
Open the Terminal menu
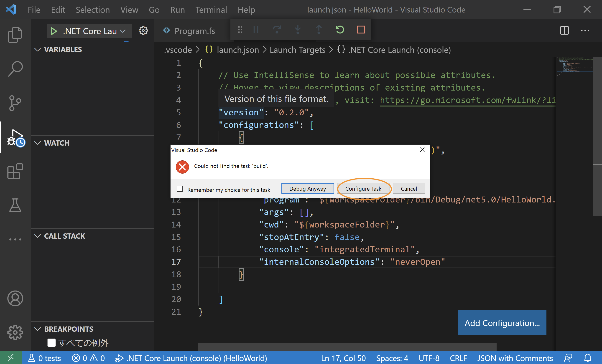click(211, 10)
